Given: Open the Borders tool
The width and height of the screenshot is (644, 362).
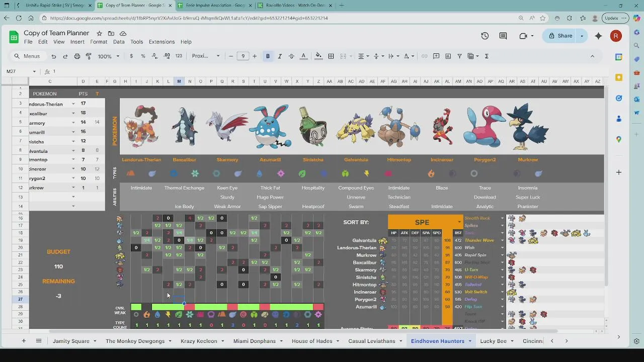Looking at the screenshot, I should [x=331, y=56].
